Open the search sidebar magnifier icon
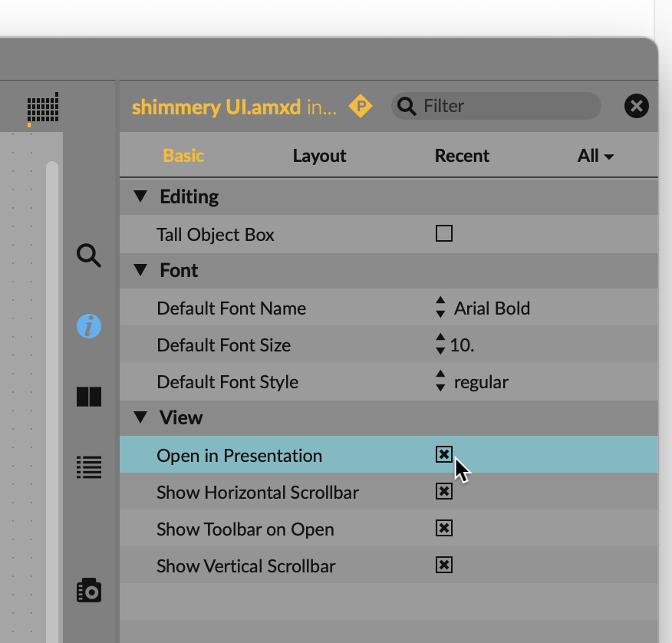 click(89, 256)
